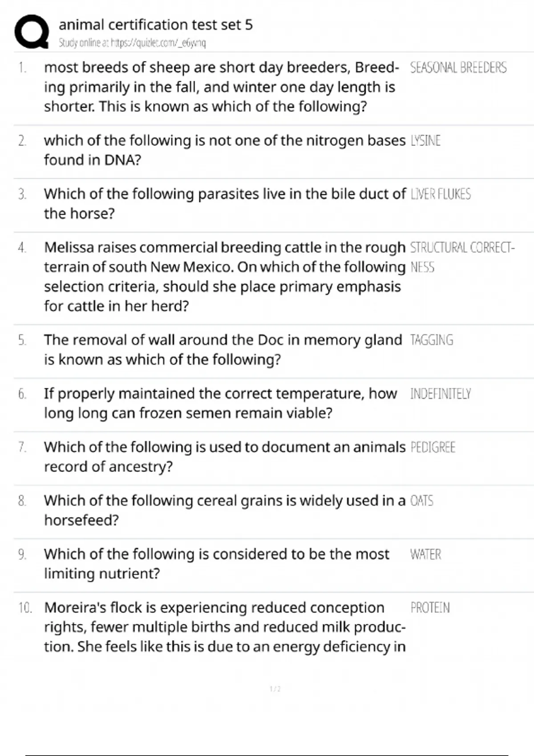Select the 'PROTEIN' answer
Viewport: 534px width, 756px height.
click(430, 608)
